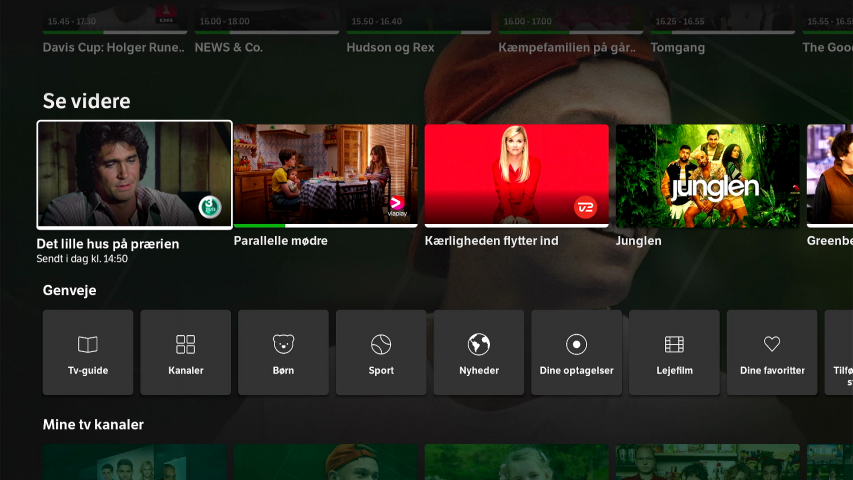
Task: Open the NEWS & Co. program
Action: [x=229, y=47]
